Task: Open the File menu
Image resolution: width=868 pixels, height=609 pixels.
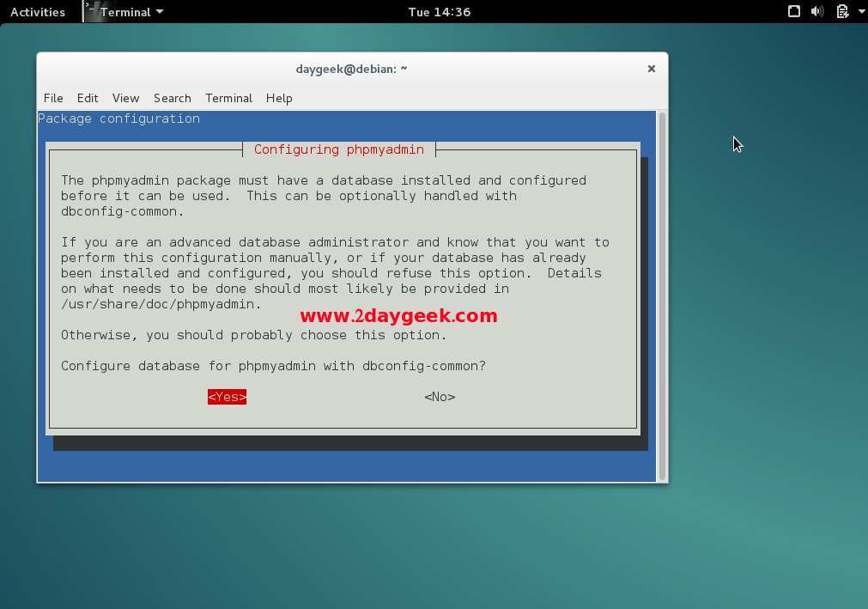Action: 53,98
